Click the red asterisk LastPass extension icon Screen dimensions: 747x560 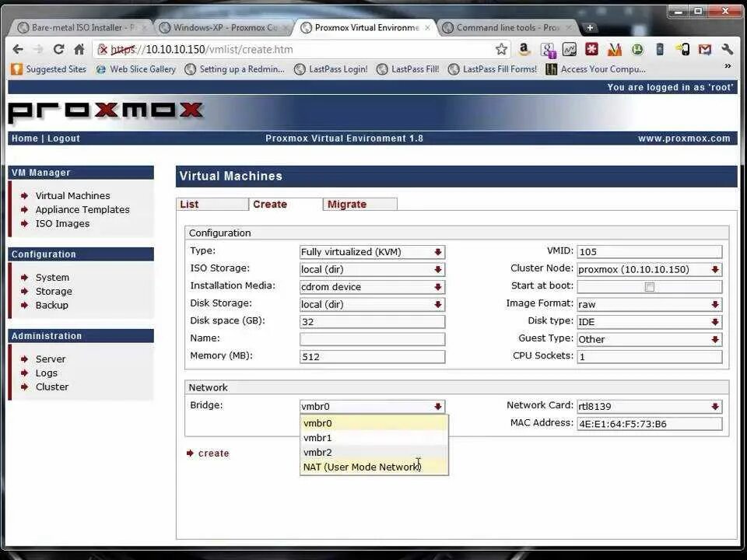[x=591, y=49]
